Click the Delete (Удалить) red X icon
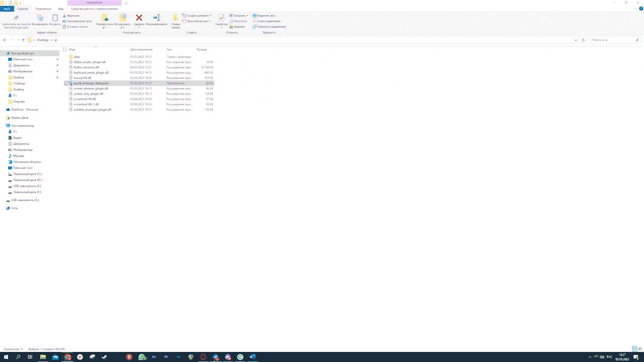Image resolution: width=644 pixels, height=362 pixels. 139,18
